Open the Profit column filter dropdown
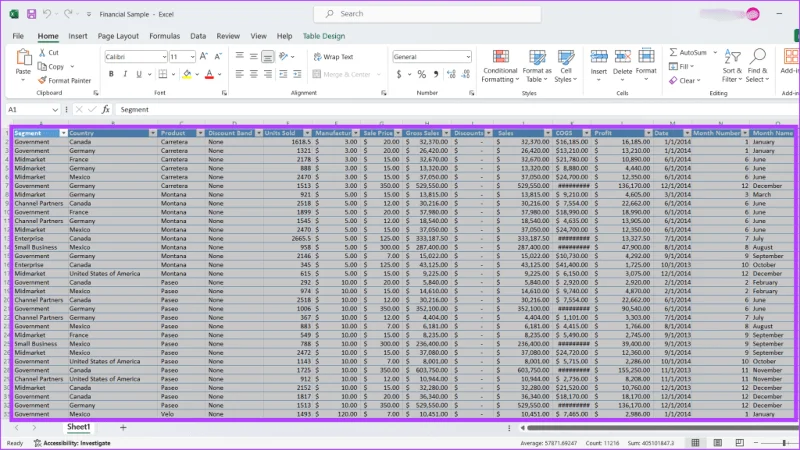The height and width of the screenshot is (450, 800). pyautogui.click(x=648, y=133)
